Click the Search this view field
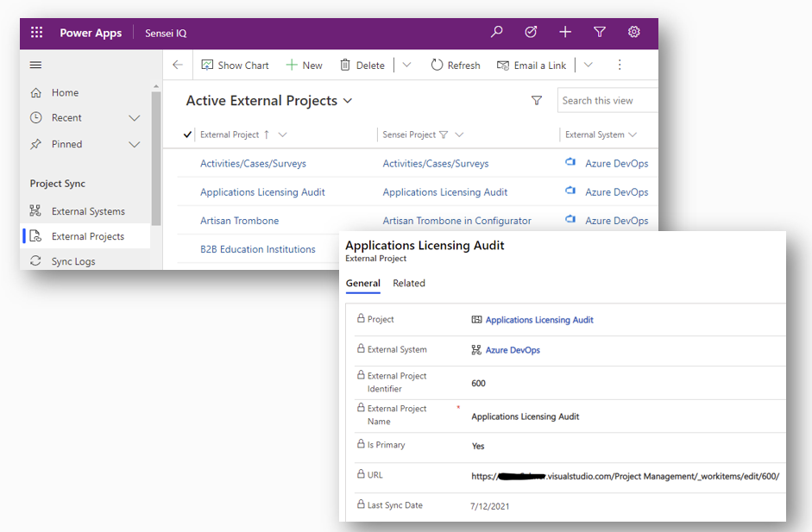Image resolution: width=812 pixels, height=532 pixels. pos(607,100)
